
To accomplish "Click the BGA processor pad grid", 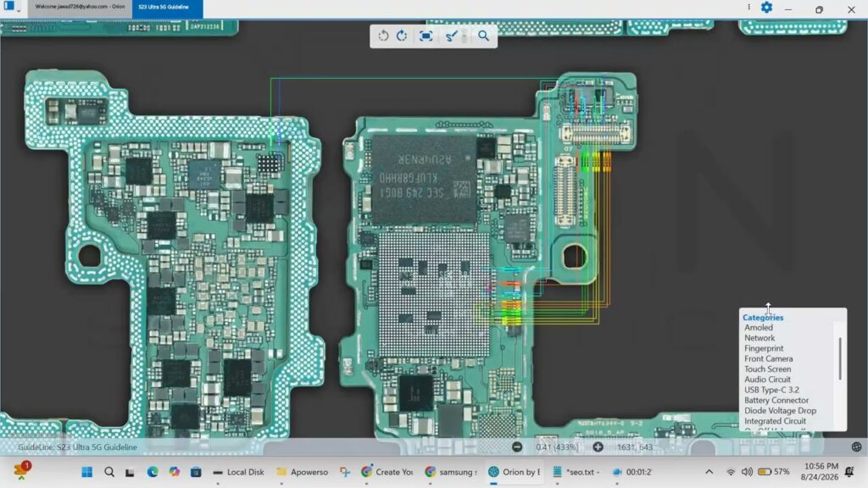I will [433, 294].
